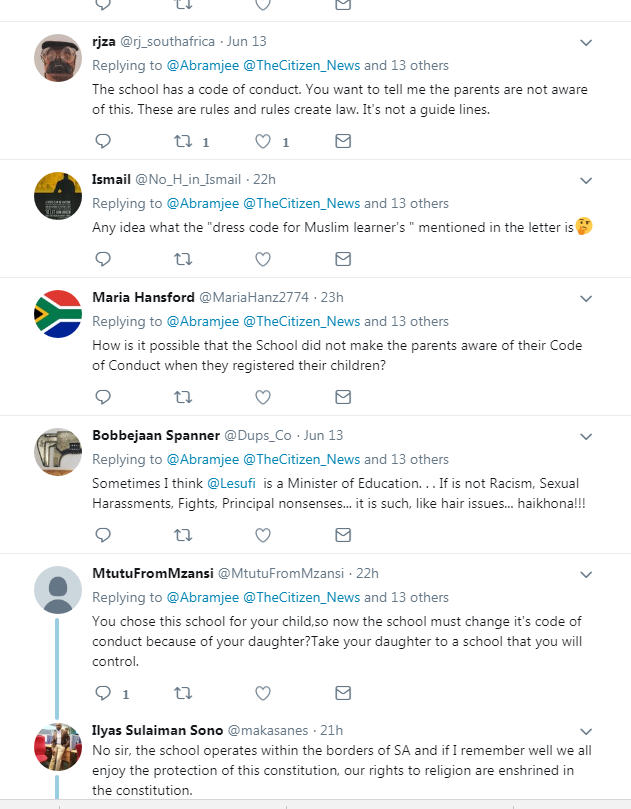Viewport: 631px width, 809px height.
Task: Retweet MtutuFromMzansi's tweet
Action: [x=183, y=692]
